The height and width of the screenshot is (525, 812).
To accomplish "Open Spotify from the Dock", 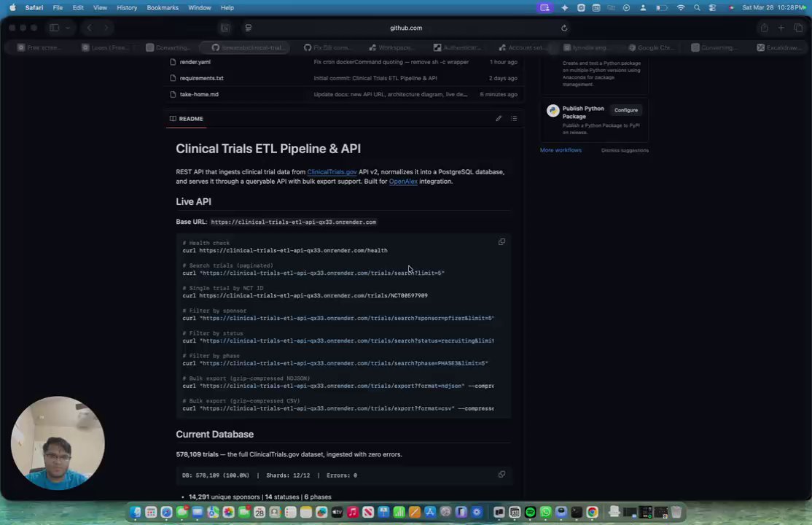I will pyautogui.click(x=531, y=513).
